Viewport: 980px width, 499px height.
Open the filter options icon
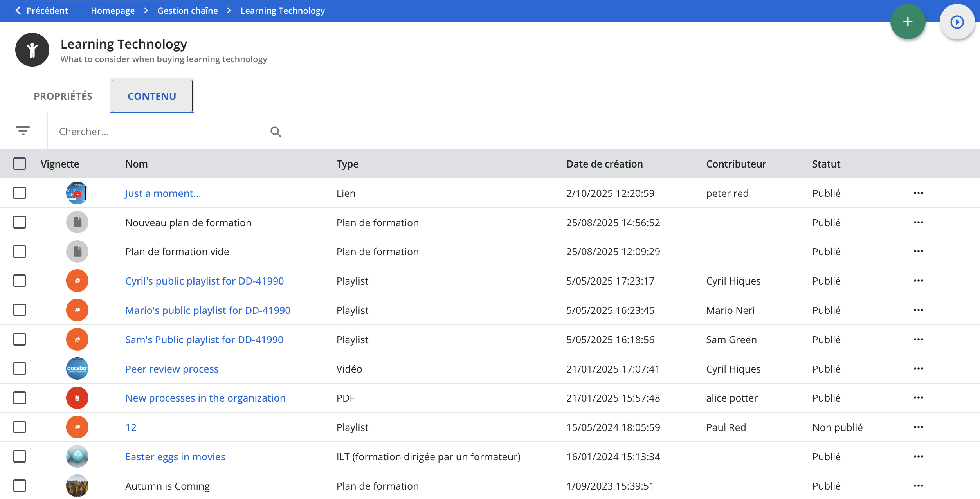[23, 131]
